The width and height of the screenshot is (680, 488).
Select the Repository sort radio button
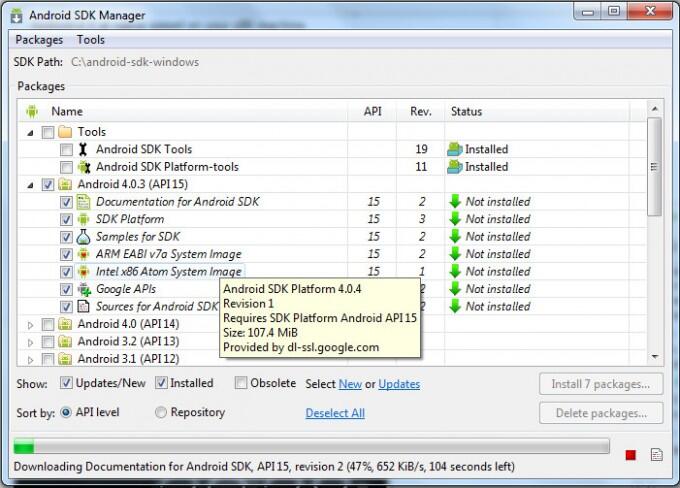[x=161, y=412]
